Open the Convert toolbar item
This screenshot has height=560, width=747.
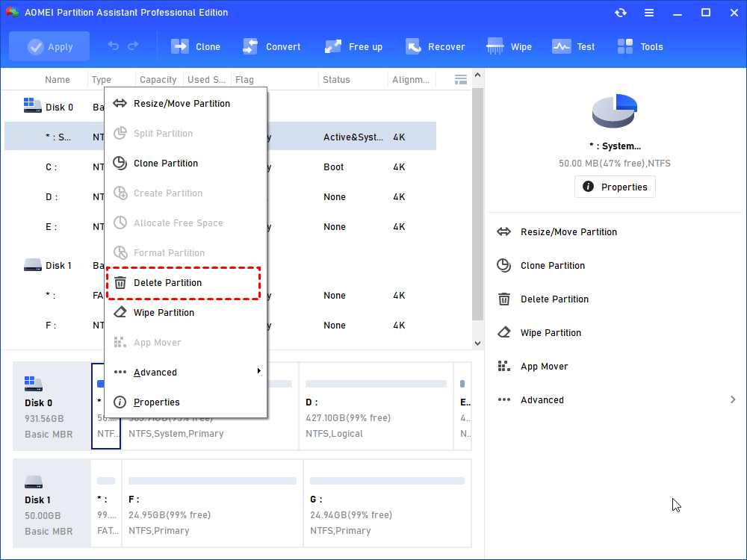pyautogui.click(x=272, y=46)
